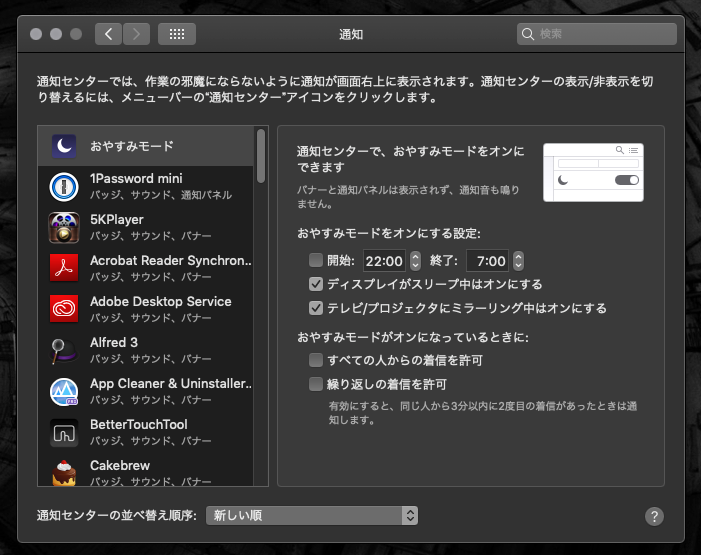This screenshot has width=701, height=555.
Task: Select App Cleaner & Uninstaller icon
Action: (64, 391)
